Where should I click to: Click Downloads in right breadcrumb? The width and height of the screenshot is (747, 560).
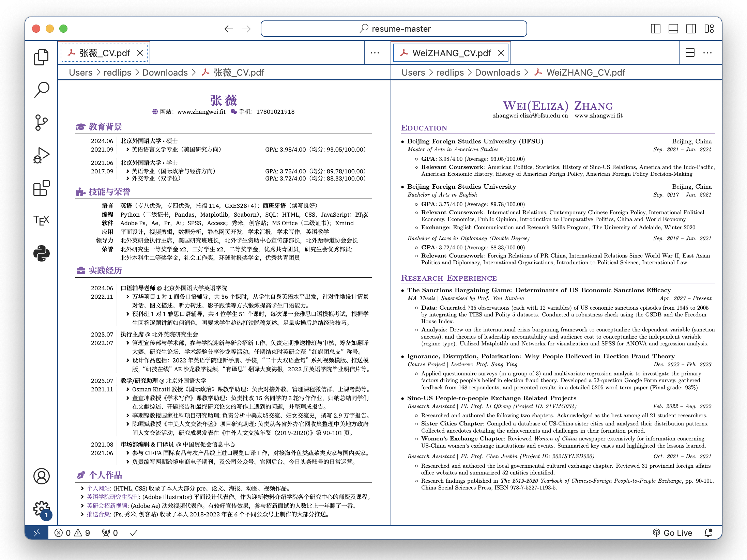(498, 73)
